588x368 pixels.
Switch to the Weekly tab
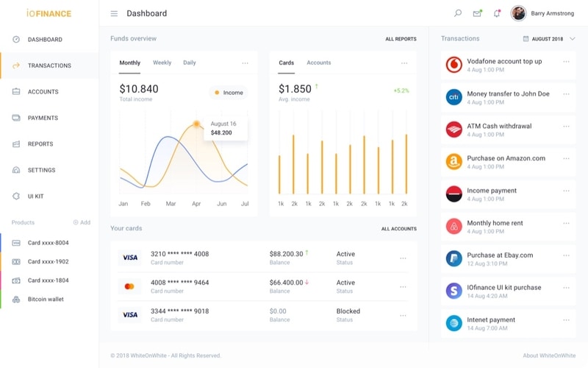pos(162,63)
